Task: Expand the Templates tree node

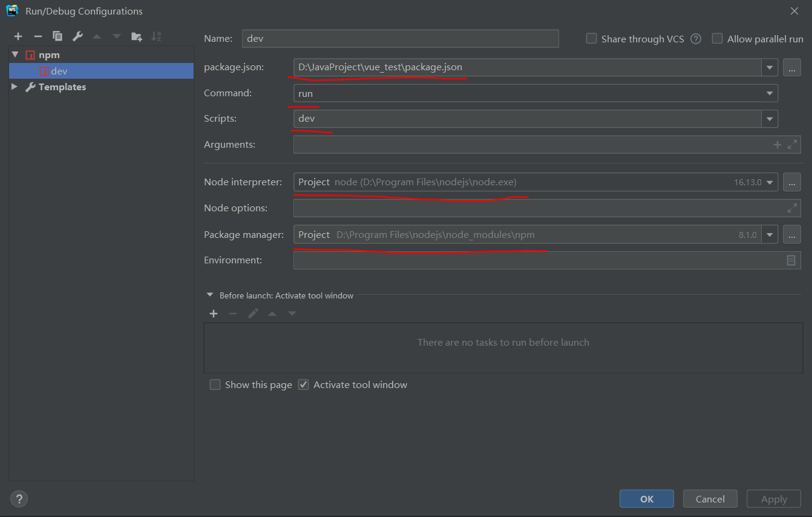Action: 15,87
